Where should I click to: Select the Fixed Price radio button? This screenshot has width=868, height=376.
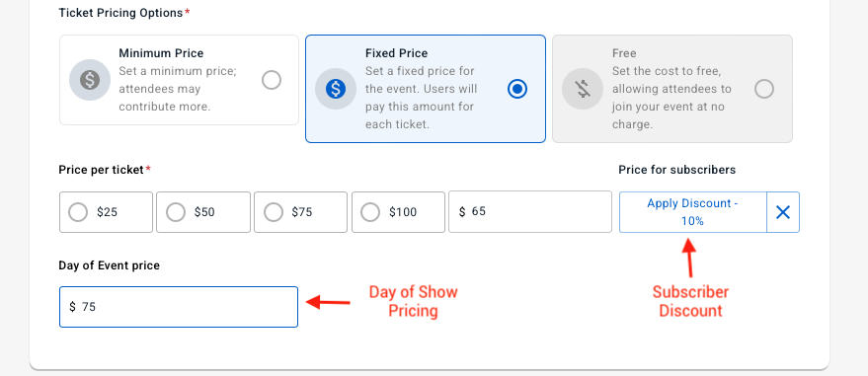point(517,89)
